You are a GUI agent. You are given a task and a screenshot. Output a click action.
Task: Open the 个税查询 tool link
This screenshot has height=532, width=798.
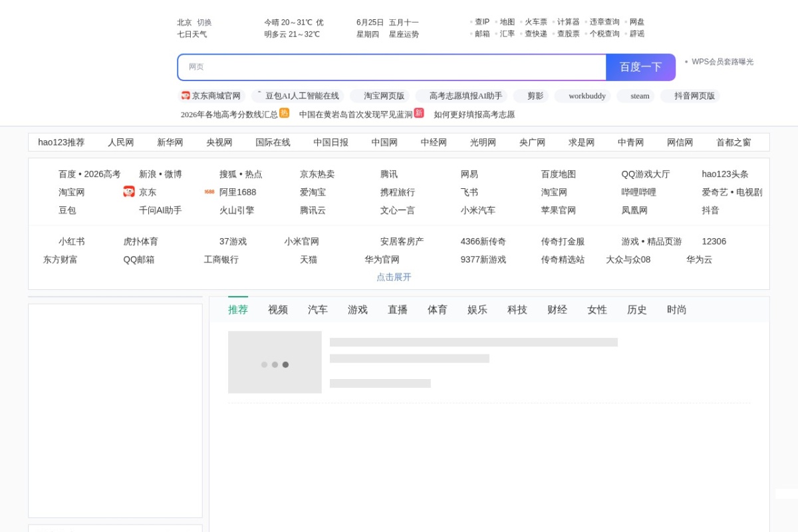pyautogui.click(x=604, y=34)
